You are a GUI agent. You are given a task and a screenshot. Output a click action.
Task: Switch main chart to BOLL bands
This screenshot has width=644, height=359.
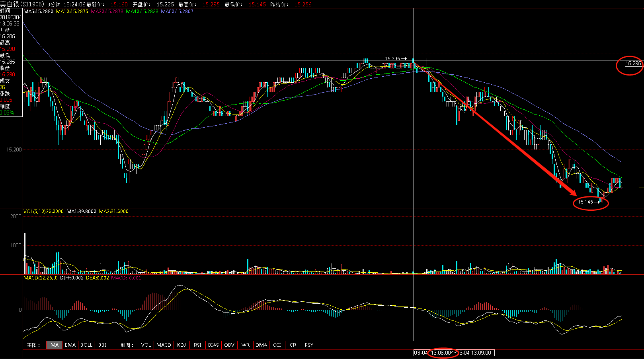(86, 345)
